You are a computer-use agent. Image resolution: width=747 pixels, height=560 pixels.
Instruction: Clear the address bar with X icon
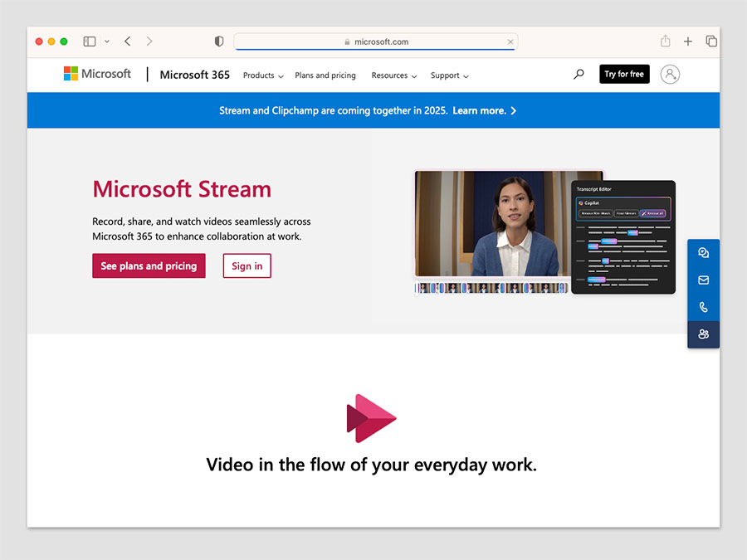pos(510,42)
